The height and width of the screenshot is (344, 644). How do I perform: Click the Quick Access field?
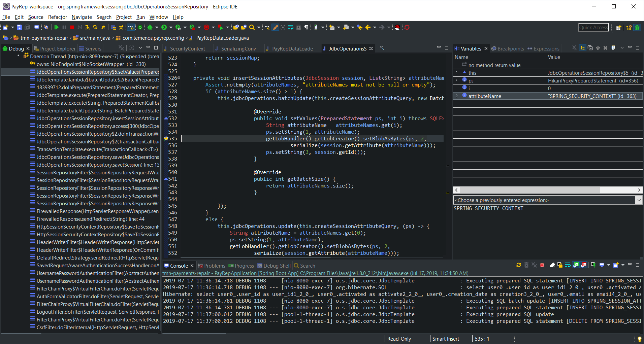coord(593,28)
